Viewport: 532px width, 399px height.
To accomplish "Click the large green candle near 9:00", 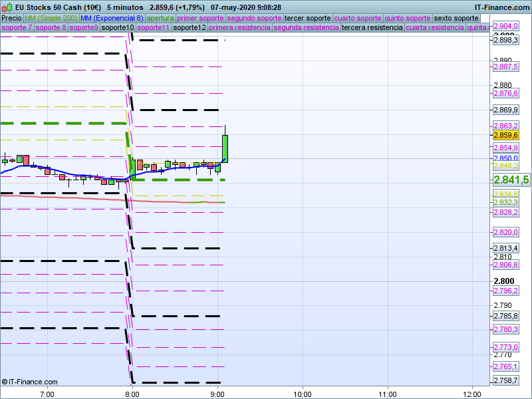I will 225,148.
